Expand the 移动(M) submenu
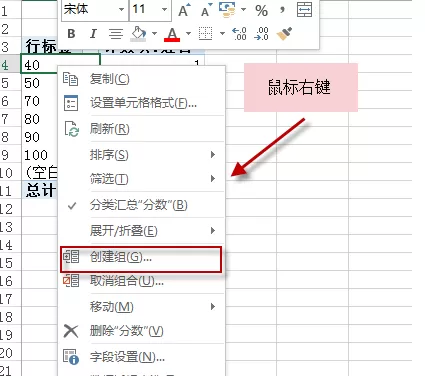 point(141,307)
